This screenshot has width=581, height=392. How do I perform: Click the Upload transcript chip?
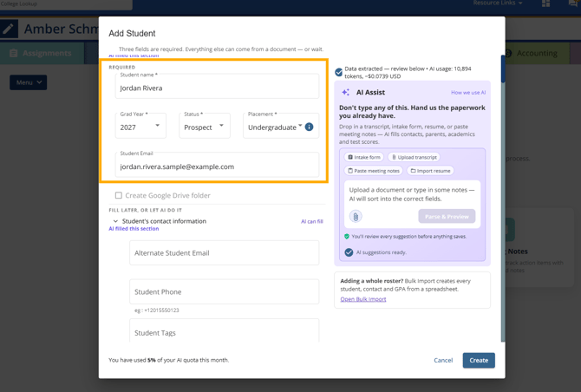pyautogui.click(x=414, y=157)
